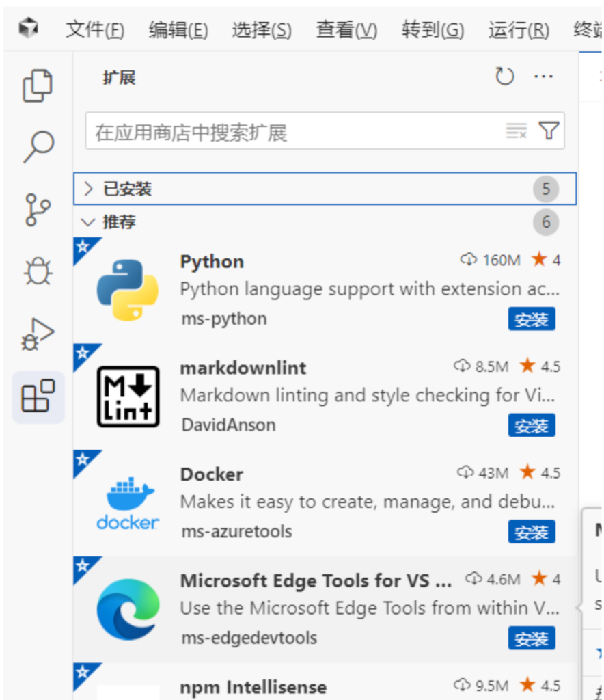This screenshot has width=604, height=700.
Task: Refresh the extensions list
Action: (504, 77)
